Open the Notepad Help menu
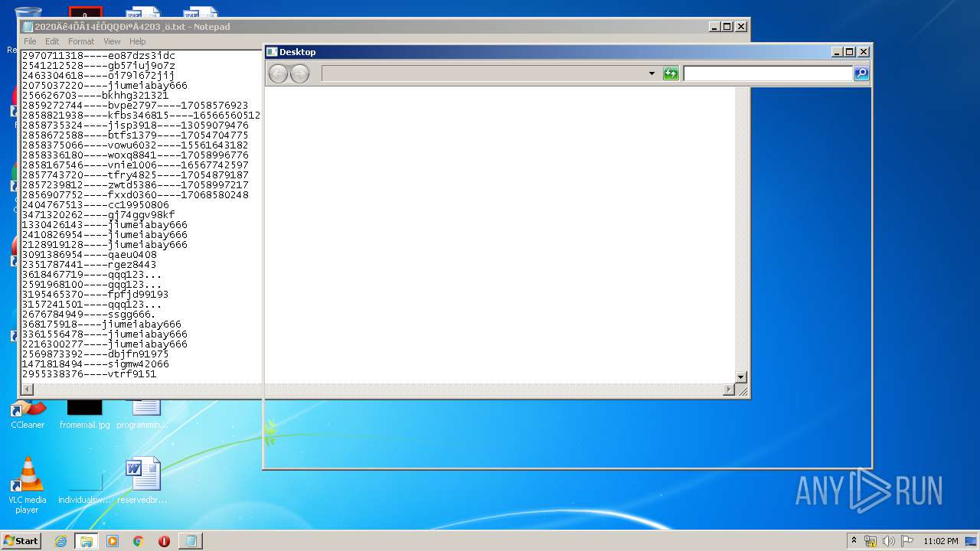The image size is (980, 551). 138,41
